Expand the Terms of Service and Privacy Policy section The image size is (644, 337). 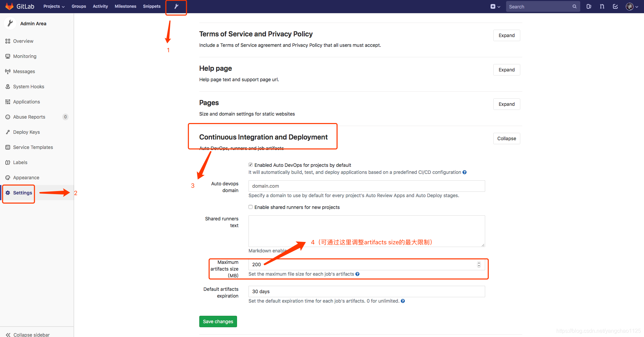pyautogui.click(x=506, y=35)
